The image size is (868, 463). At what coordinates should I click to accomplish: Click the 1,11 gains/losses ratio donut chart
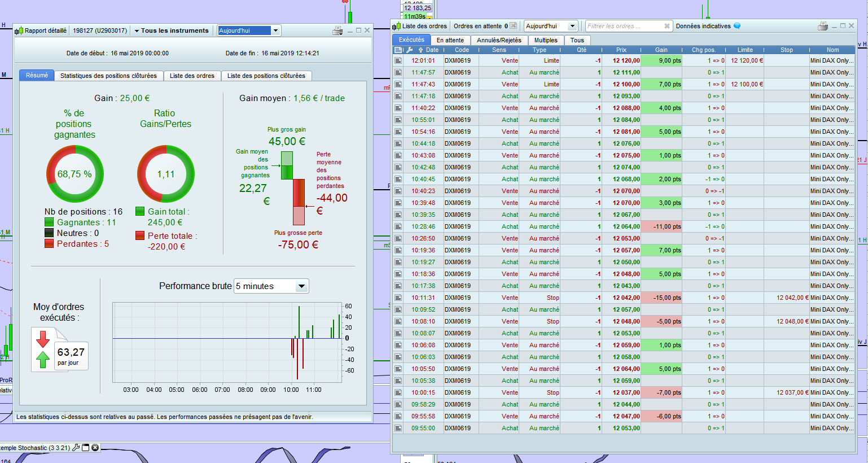pyautogui.click(x=166, y=174)
